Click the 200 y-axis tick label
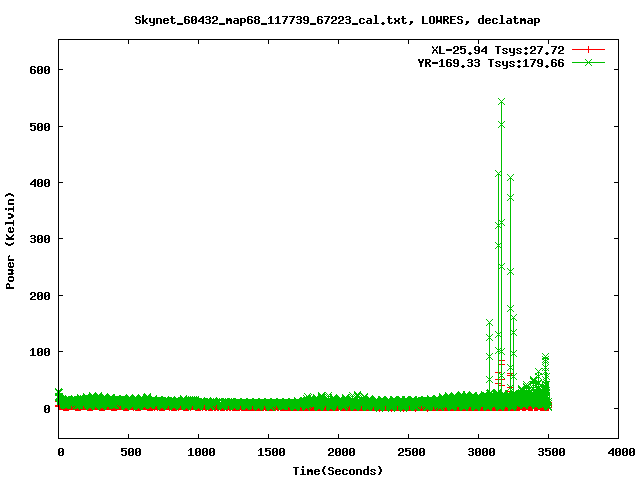Image resolution: width=640 pixels, height=480 pixels. 40,296
